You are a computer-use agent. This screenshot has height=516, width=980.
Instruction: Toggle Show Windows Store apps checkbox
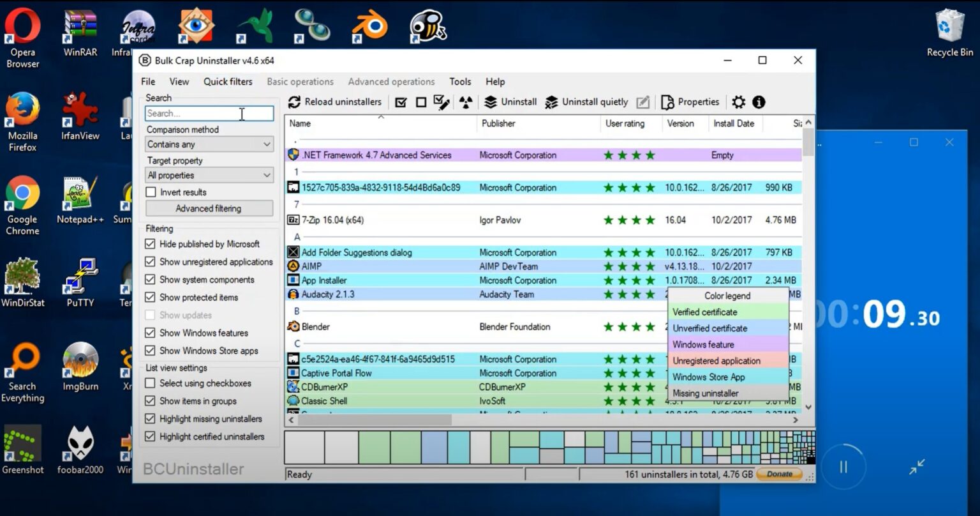[151, 351]
